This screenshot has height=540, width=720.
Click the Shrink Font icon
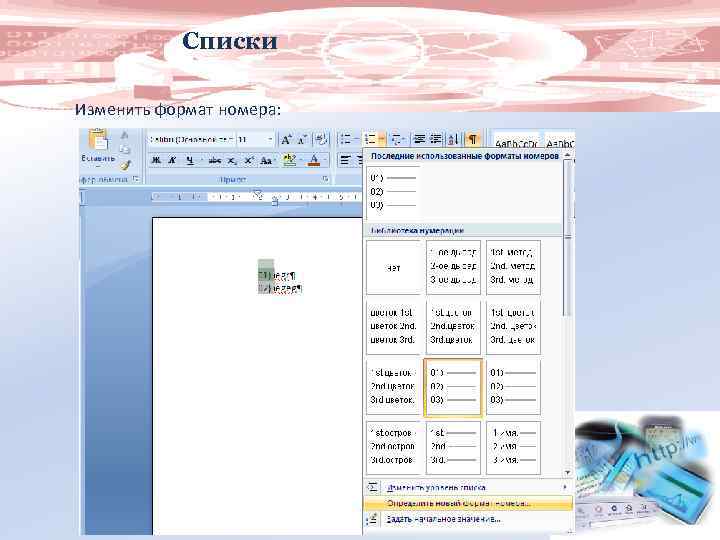302,140
